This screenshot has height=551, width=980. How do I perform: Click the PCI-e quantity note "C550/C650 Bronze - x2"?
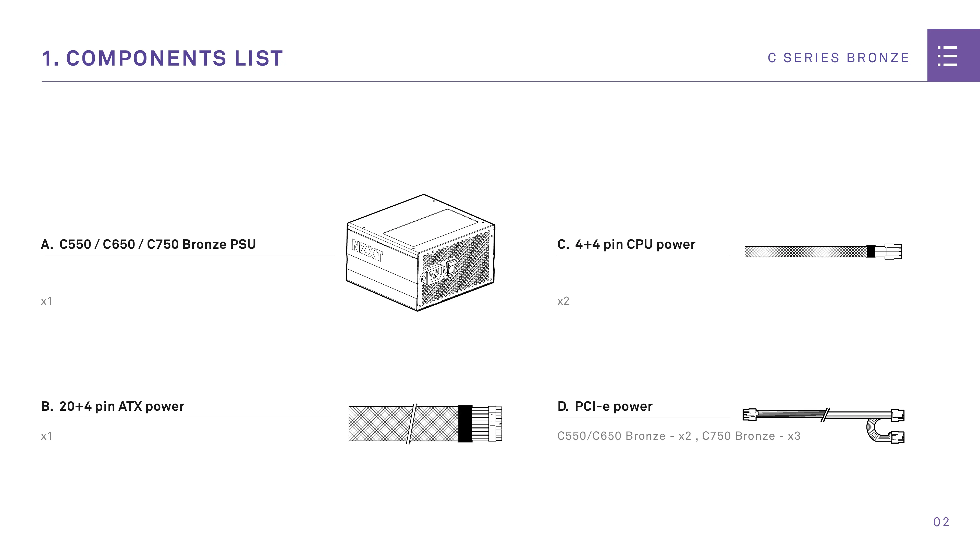[x=624, y=436]
